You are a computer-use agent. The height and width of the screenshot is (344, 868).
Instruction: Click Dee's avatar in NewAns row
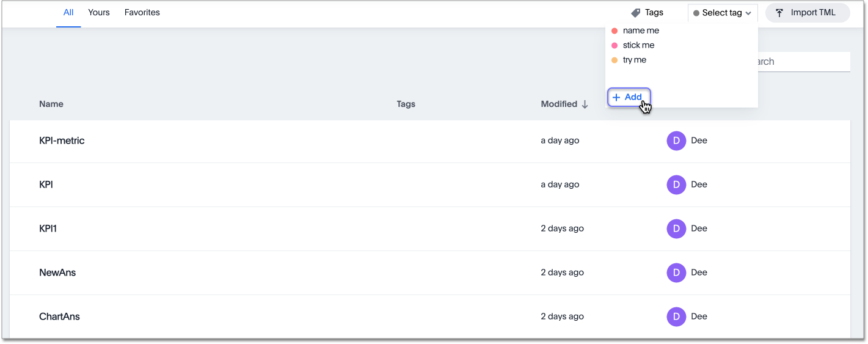[x=676, y=273]
